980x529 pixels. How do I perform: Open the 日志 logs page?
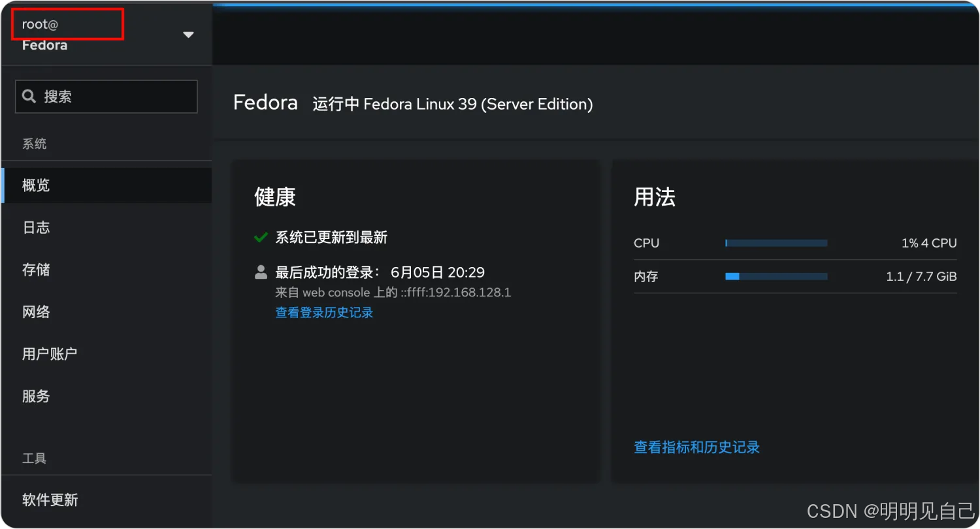106,227
